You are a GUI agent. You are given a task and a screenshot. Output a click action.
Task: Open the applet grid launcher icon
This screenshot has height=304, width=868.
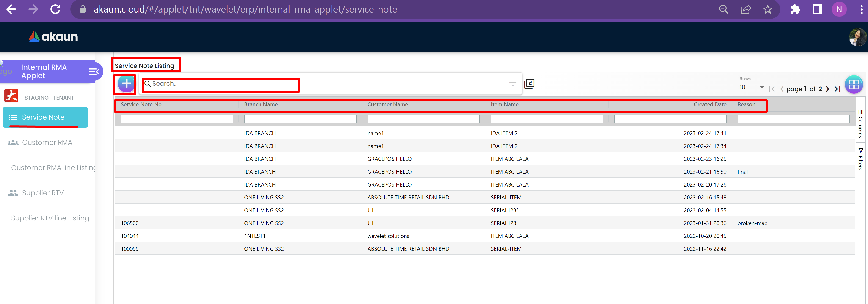(x=854, y=84)
